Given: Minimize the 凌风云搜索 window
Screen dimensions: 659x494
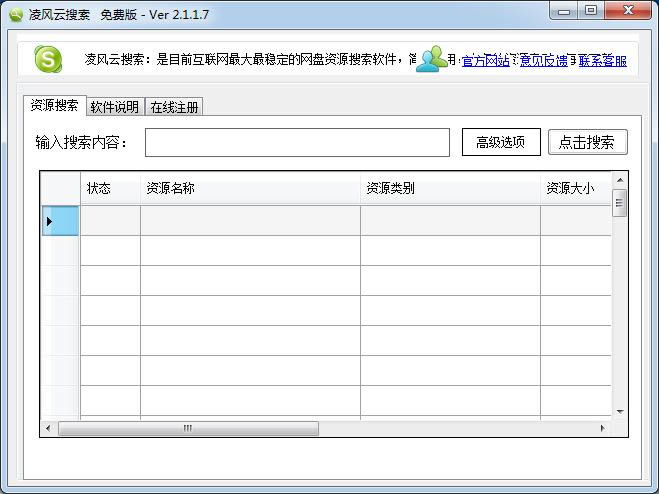Looking at the screenshot, I should (x=564, y=11).
